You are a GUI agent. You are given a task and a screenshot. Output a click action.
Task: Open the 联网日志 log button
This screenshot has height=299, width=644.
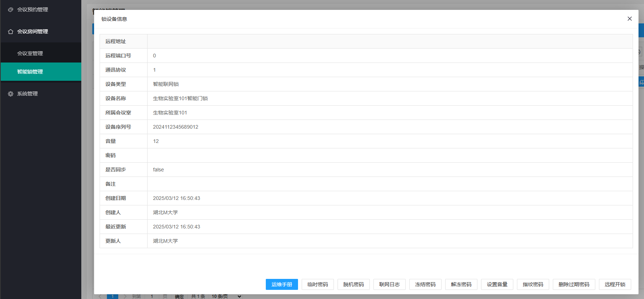click(x=389, y=284)
